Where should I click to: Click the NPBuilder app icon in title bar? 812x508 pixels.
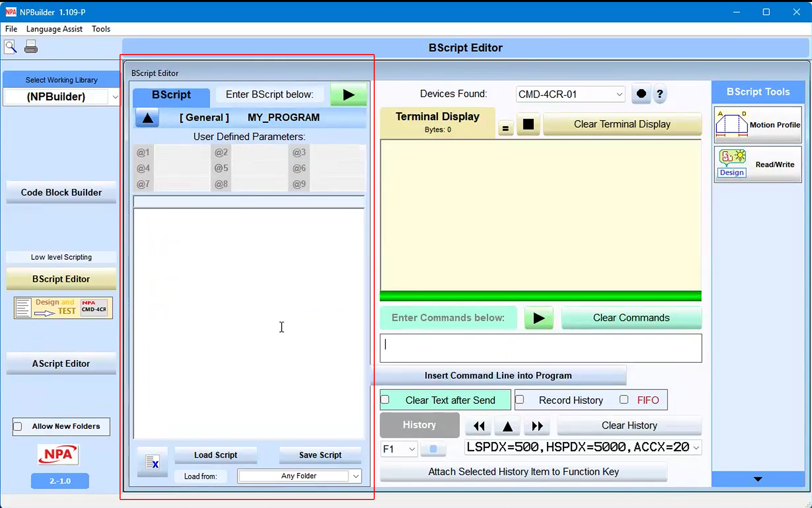[11, 12]
